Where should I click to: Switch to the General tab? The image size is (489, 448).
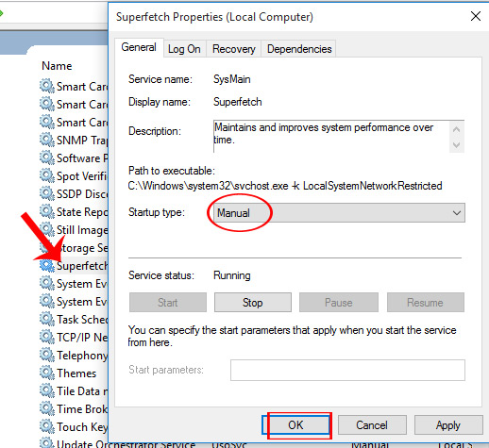(139, 47)
